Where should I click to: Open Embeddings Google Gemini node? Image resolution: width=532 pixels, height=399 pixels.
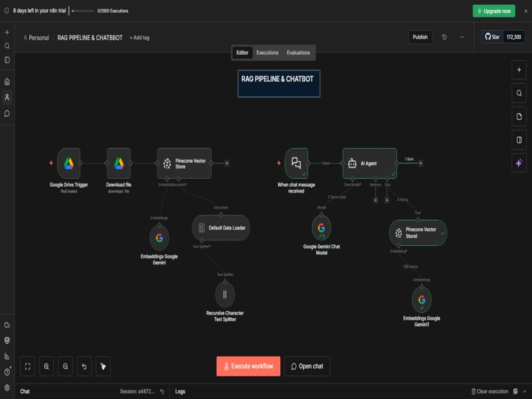(x=159, y=237)
